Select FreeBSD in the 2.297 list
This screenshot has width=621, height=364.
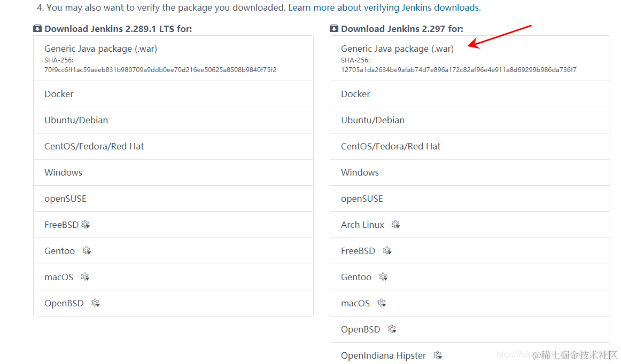[x=470, y=251]
